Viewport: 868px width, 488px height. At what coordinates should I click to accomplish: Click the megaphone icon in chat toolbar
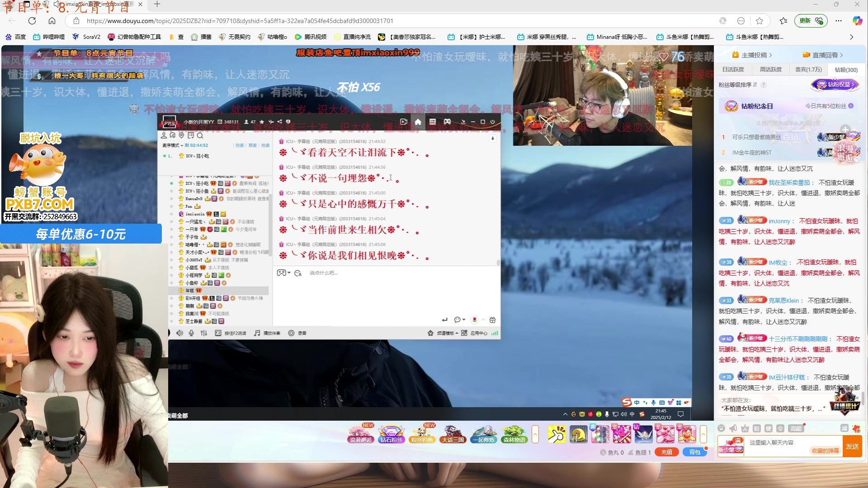733,428
